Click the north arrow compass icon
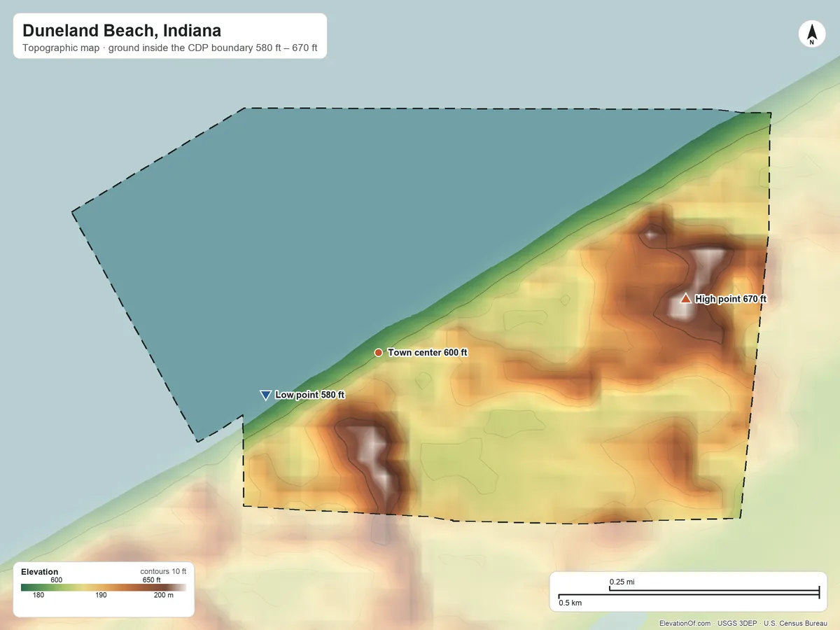This screenshot has height=630, width=840. [x=812, y=34]
